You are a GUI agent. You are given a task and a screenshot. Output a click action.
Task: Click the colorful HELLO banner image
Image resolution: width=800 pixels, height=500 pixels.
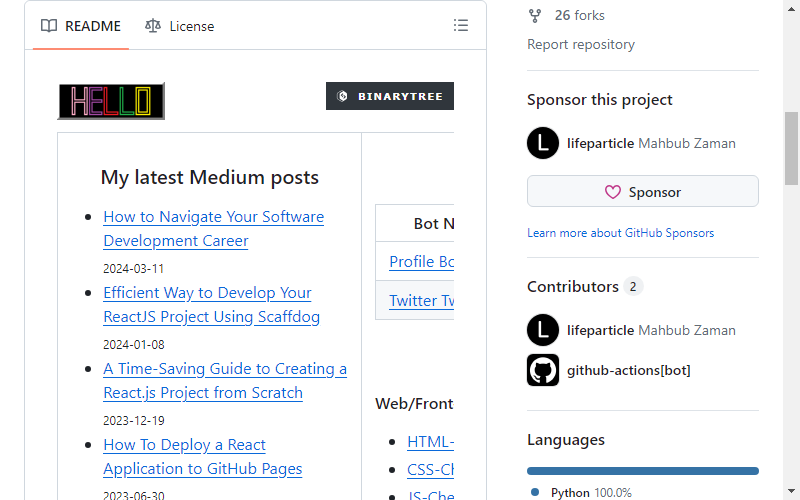(111, 101)
